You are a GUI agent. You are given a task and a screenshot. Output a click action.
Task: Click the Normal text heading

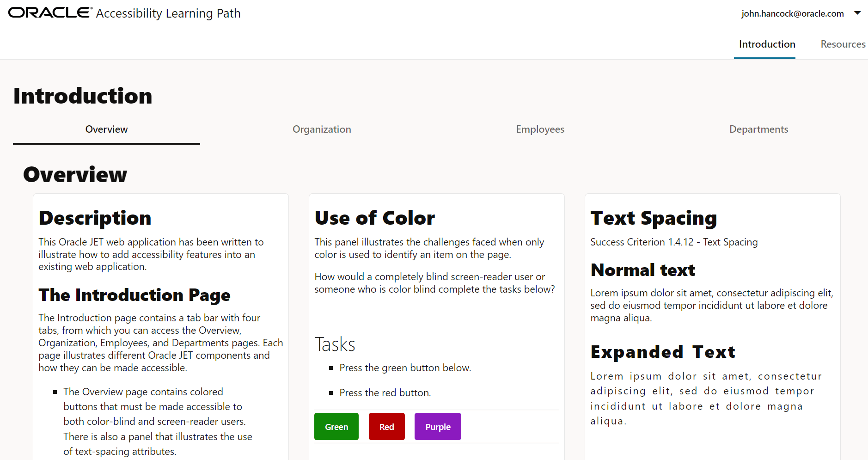(x=642, y=270)
